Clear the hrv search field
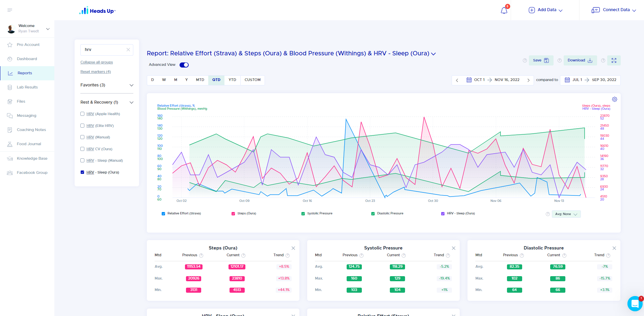Viewport: 644px width, 316px height. [x=128, y=50]
